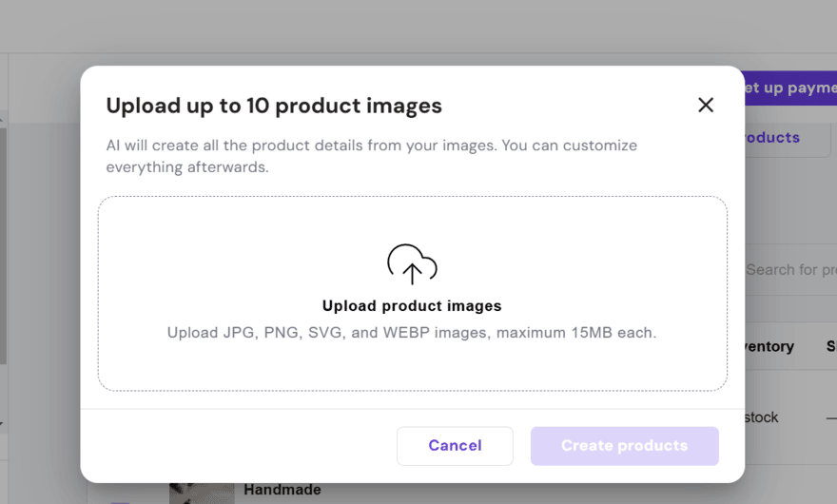The image size is (837, 504).
Task: Click the 'Set up payments' button behind dialog
Action: click(x=791, y=88)
